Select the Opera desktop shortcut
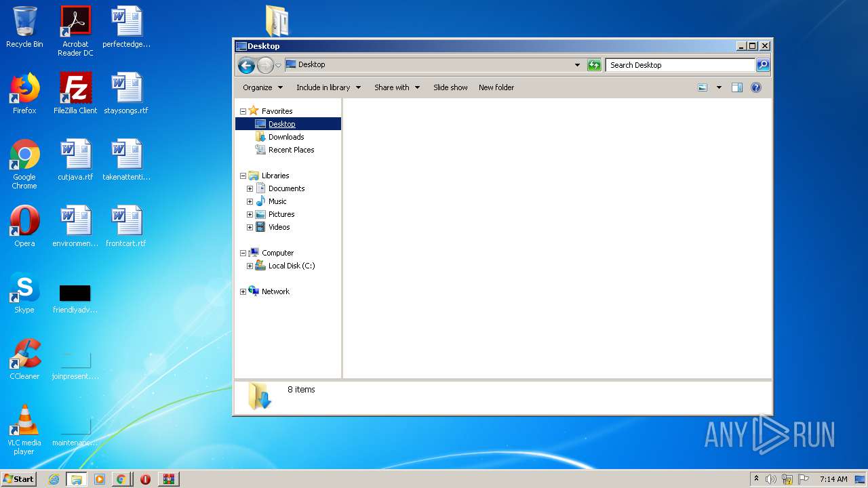Image resolution: width=868 pixels, height=488 pixels. pyautogui.click(x=24, y=226)
